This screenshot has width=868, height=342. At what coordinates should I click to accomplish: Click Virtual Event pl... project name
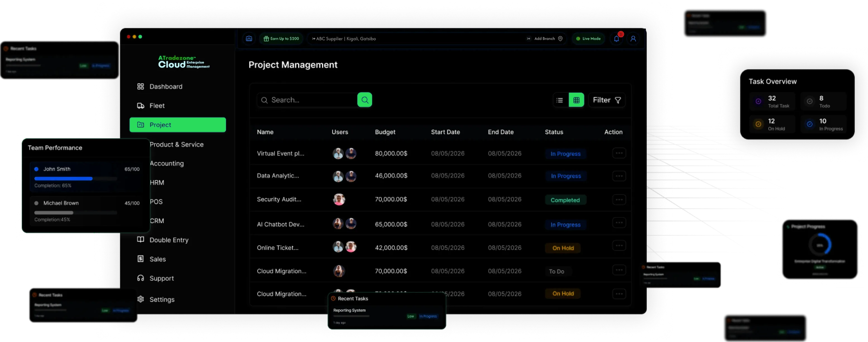[281, 154]
